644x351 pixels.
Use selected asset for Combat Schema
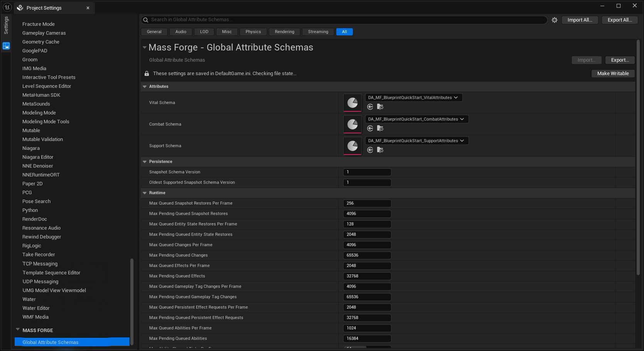[x=370, y=128]
